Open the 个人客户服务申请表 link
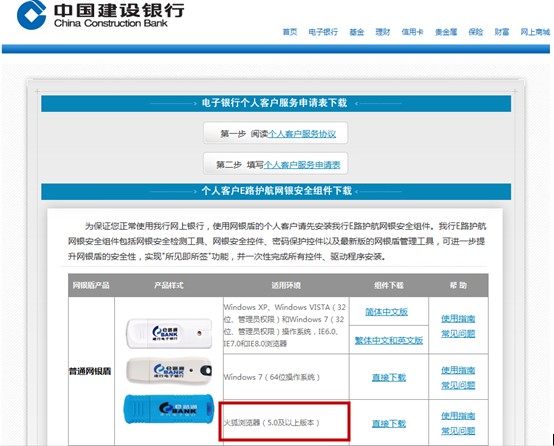The height and width of the screenshot is (446, 554). coord(302,165)
